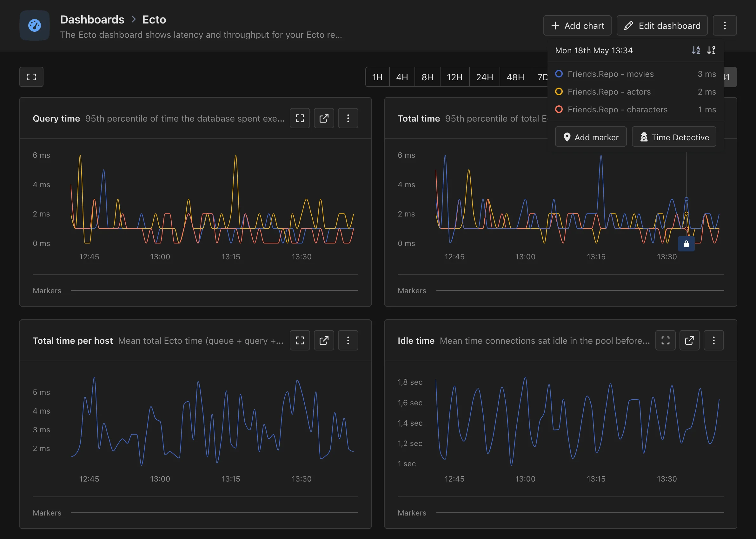756x539 pixels.
Task: Open the Query time chart options menu
Action: coord(348,118)
